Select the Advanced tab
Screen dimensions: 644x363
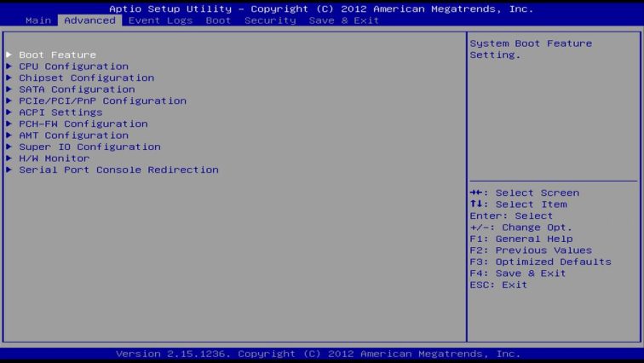(x=89, y=20)
